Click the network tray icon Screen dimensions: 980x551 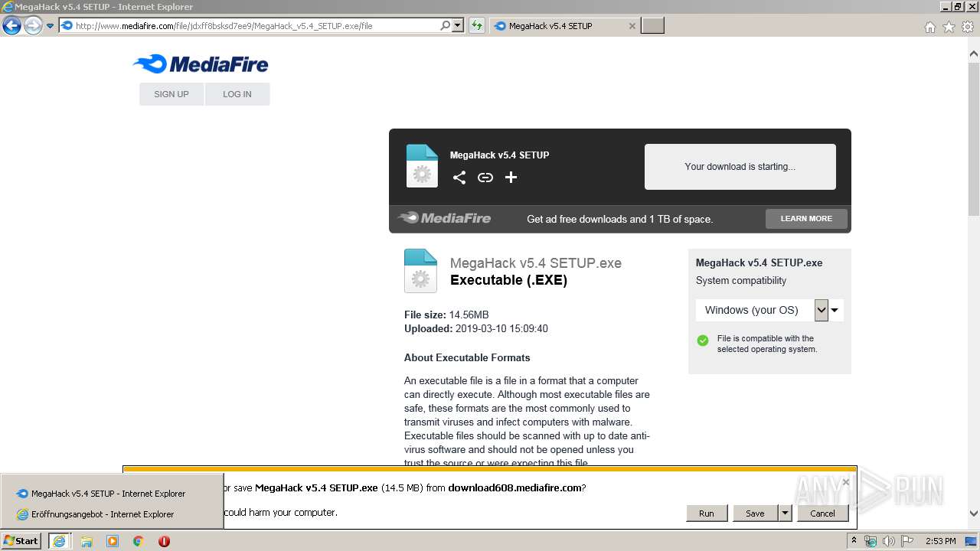tap(871, 541)
